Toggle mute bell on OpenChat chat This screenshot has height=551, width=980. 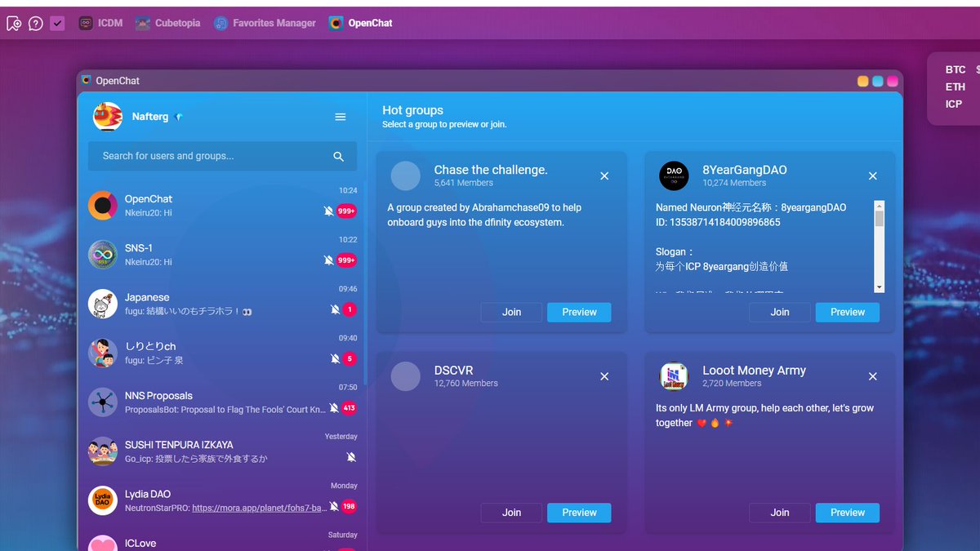[328, 211]
